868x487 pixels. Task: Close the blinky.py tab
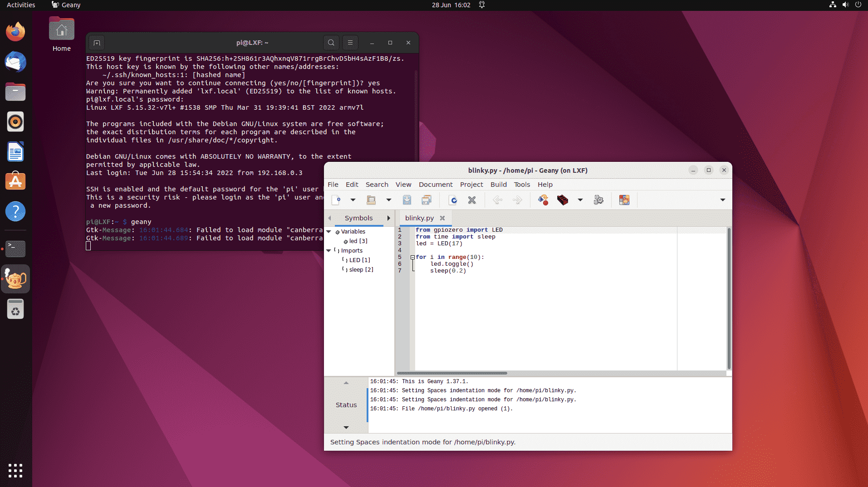tap(442, 218)
